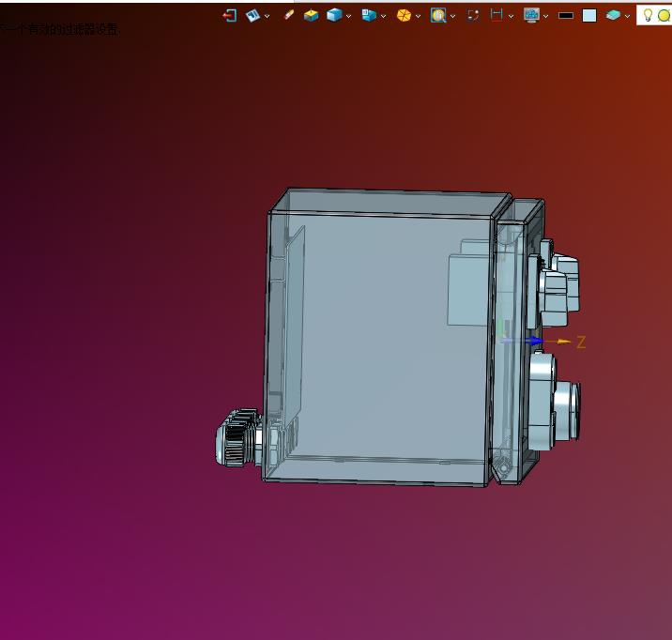Click the black color swatch
Viewport: 672px width, 640px height.
pyautogui.click(x=566, y=16)
